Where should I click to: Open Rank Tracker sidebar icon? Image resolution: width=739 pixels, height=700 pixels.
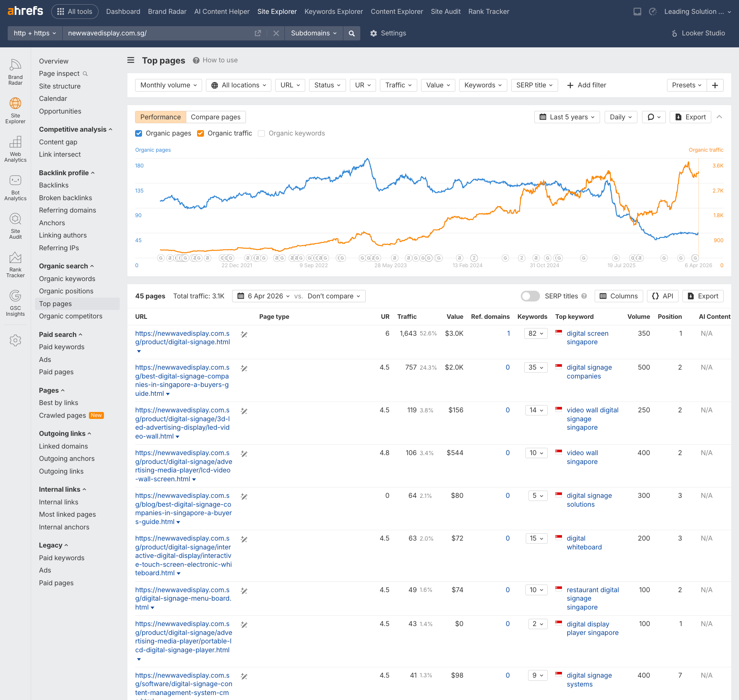pos(15,265)
